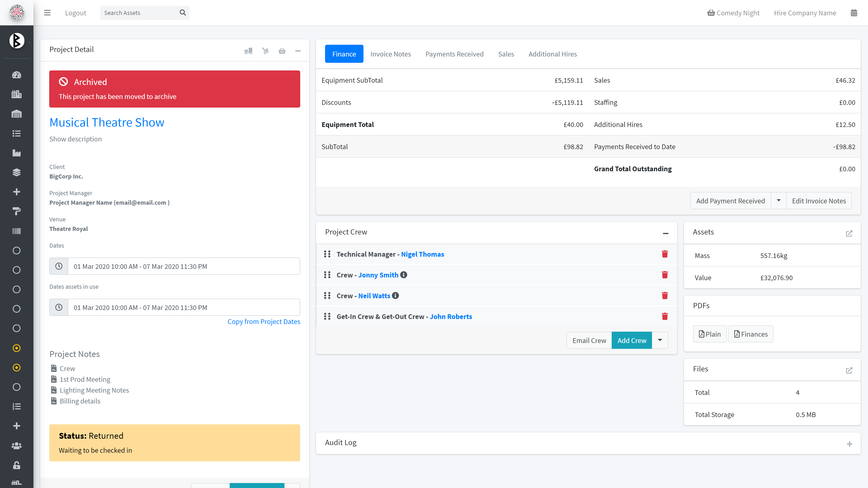Screen dimensions: 868x488
Task: Collapse the Project Detail panel
Action: [297, 51]
